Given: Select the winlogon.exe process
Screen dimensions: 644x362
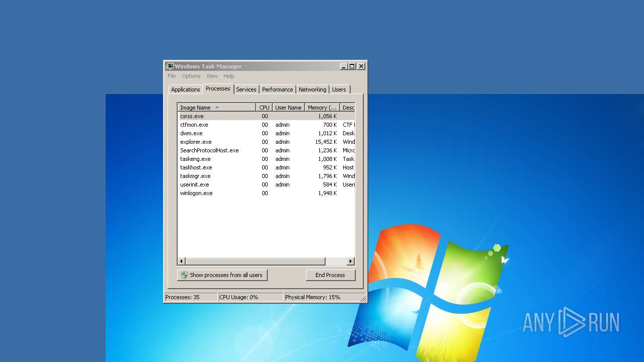Looking at the screenshot, I should [267, 193].
